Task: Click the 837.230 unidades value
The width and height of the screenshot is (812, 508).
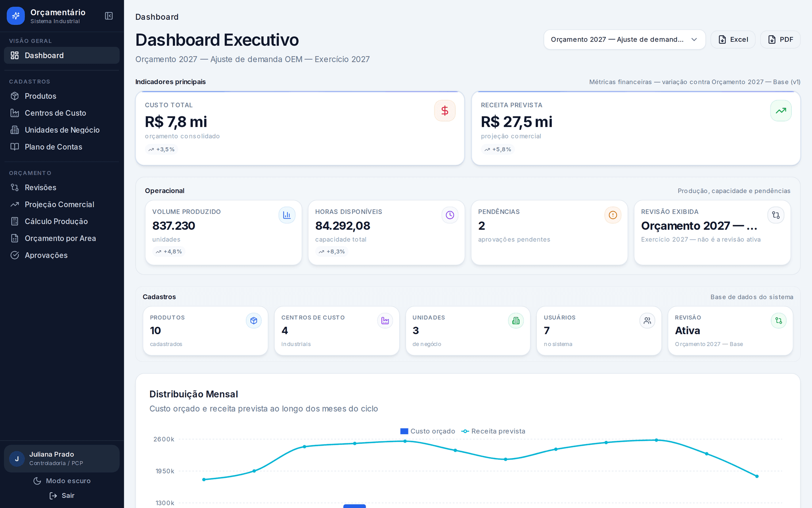Action: (174, 226)
